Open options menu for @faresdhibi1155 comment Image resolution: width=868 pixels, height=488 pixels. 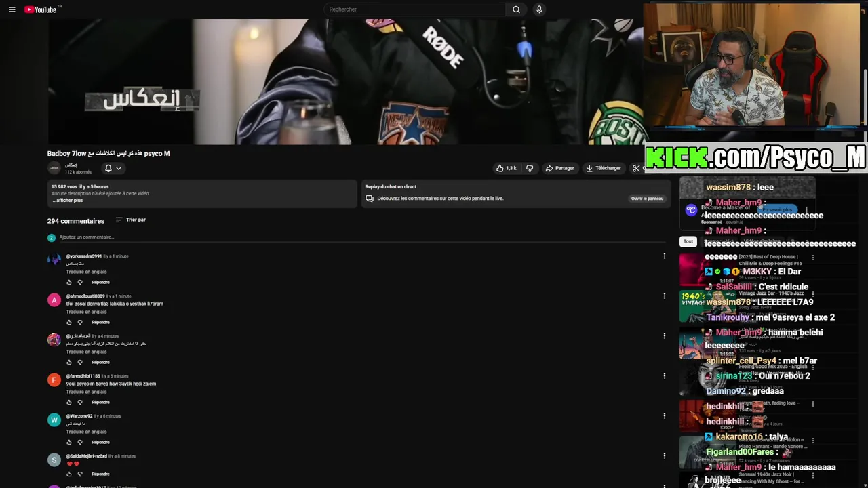[x=665, y=375]
